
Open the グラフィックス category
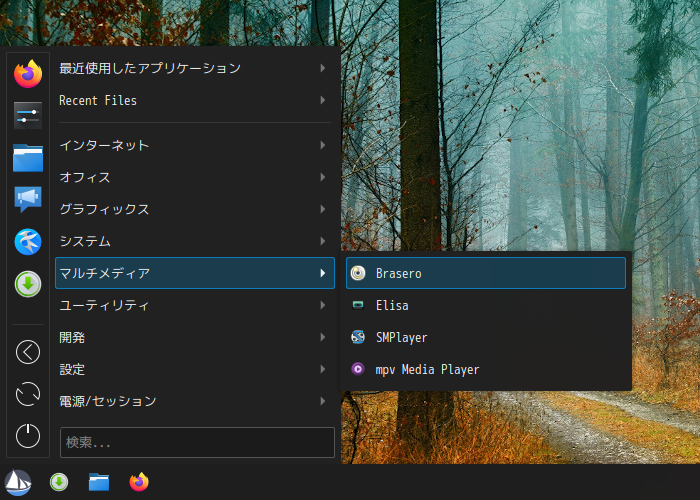195,209
